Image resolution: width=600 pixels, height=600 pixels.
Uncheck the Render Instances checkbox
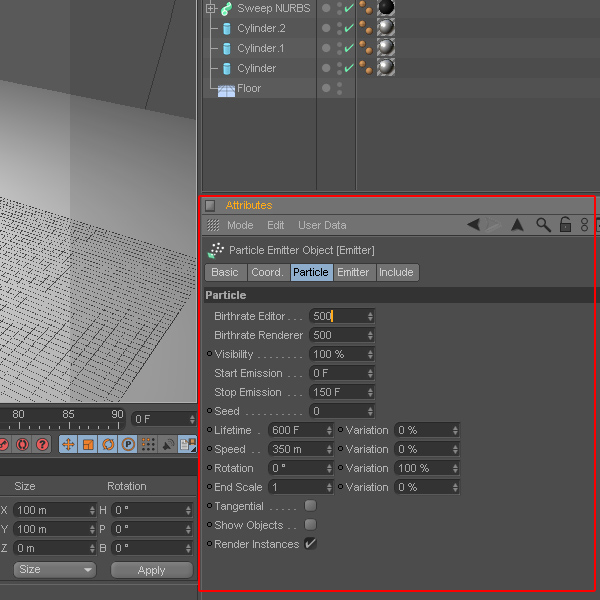pos(310,544)
